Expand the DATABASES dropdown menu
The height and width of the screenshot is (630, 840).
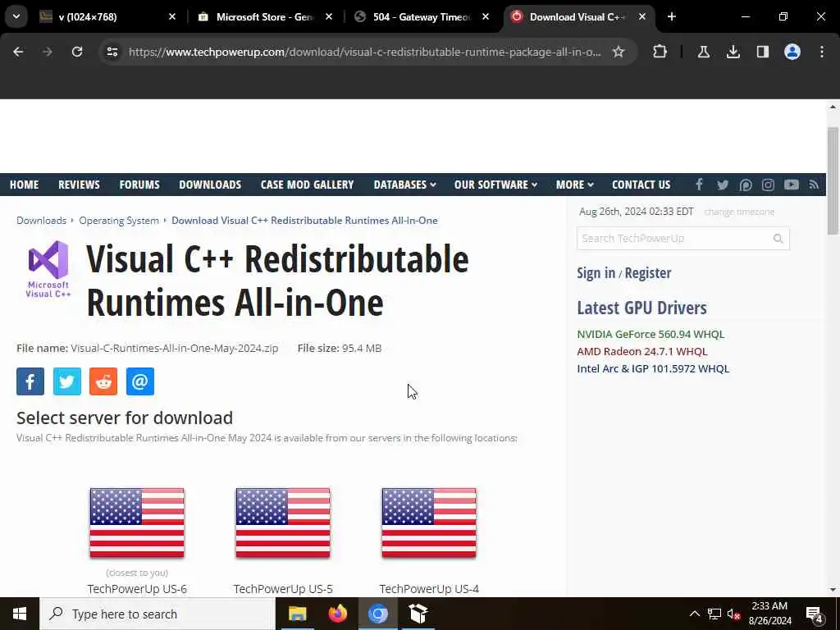click(404, 185)
